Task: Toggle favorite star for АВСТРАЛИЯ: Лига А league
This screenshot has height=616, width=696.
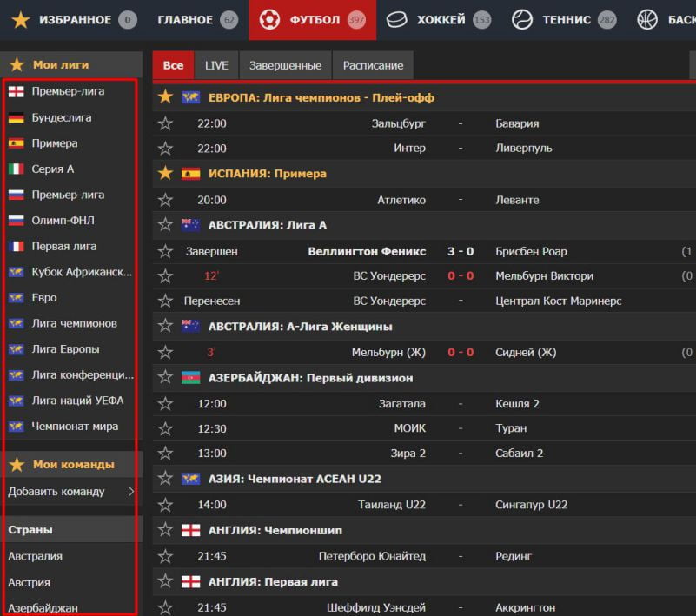Action: click(x=165, y=225)
